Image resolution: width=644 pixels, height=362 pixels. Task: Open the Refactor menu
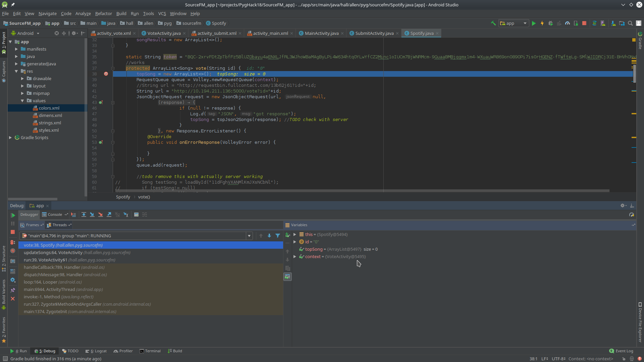(103, 13)
